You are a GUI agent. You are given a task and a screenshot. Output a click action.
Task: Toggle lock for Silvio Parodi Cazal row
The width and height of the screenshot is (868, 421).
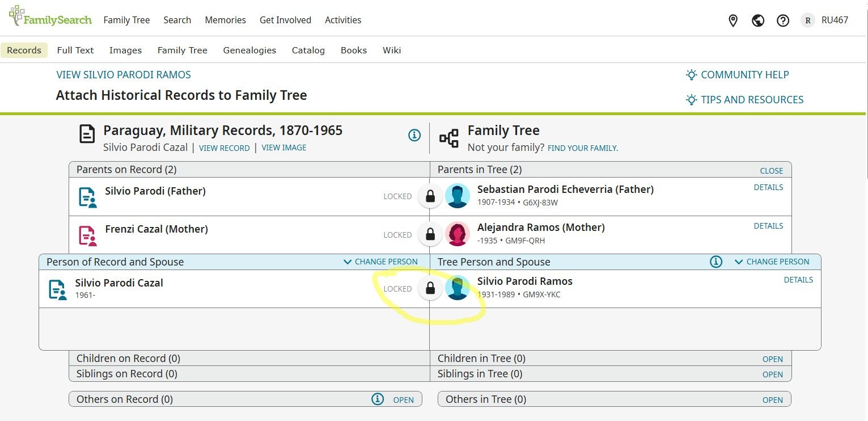coord(430,288)
